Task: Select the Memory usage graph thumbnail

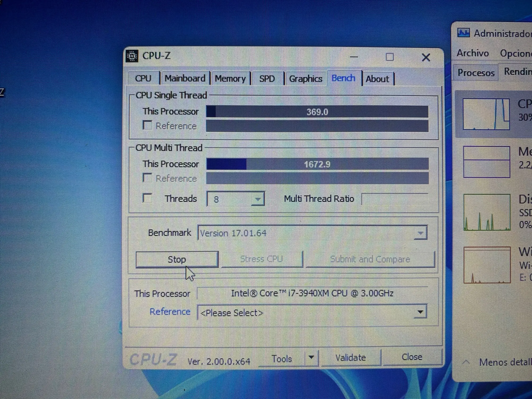Action: pyautogui.click(x=486, y=162)
